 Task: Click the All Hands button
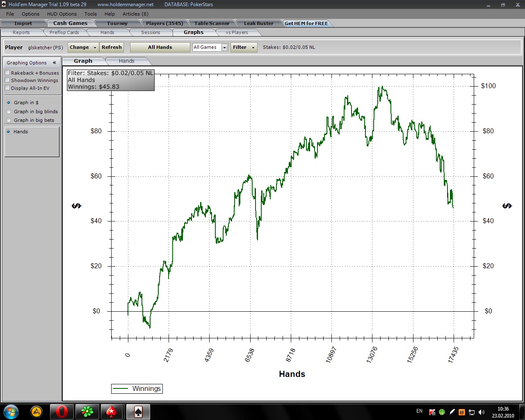tap(160, 48)
